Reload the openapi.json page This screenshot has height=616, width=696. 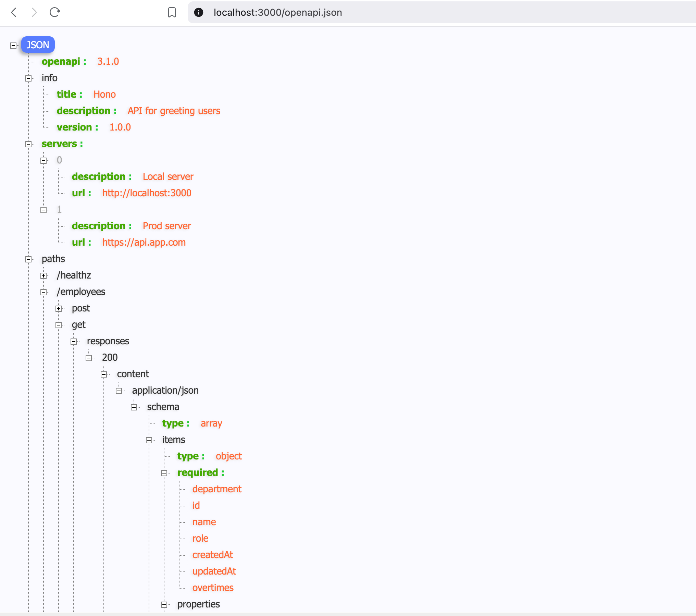pyautogui.click(x=55, y=12)
